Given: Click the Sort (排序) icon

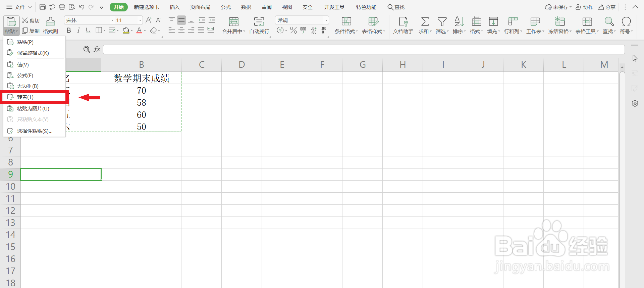Looking at the screenshot, I should coord(459,21).
